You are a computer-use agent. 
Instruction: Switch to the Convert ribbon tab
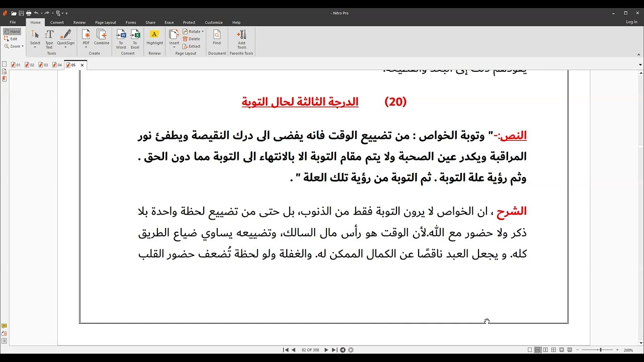[57, 22]
